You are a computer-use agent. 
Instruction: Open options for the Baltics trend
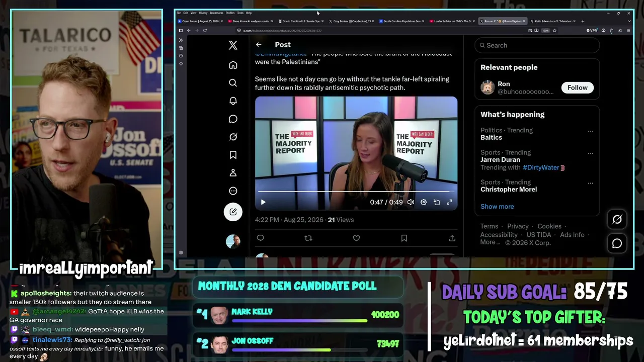tap(590, 131)
